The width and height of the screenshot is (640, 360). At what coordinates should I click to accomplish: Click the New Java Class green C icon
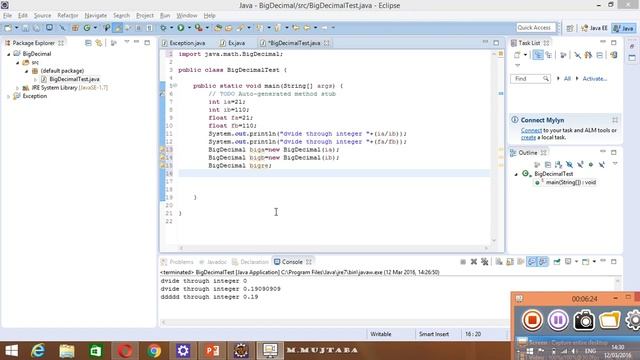tap(87, 28)
